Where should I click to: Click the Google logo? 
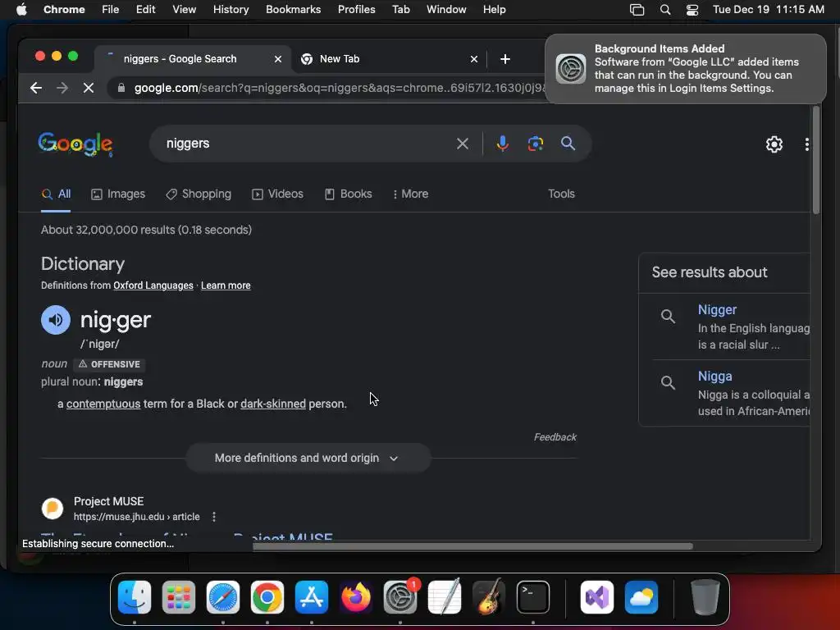75,144
